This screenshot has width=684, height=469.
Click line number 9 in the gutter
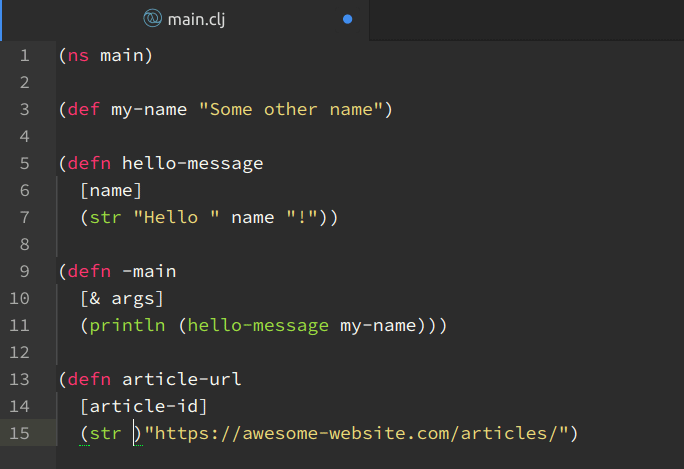point(25,272)
